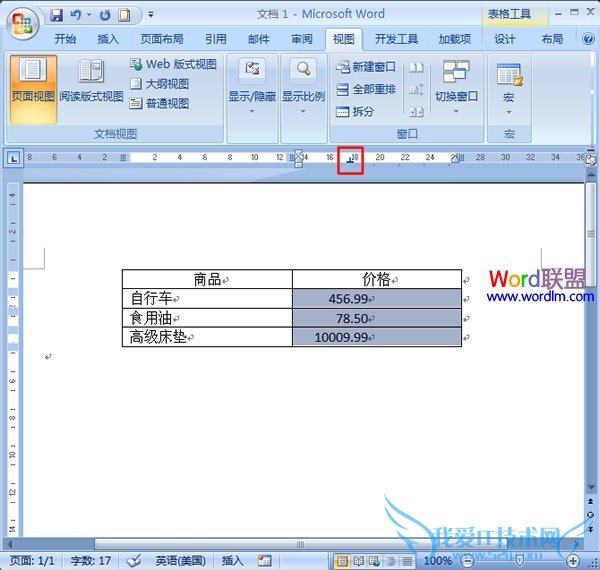This screenshot has height=570, width=600.
Task: Switch to 大纲视图 outline view
Action: coord(160,84)
